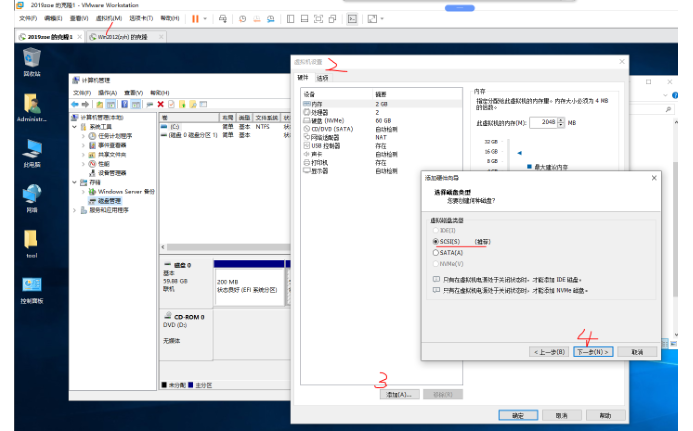
Task: Open the 文件(F) menu in VMware
Action: point(28,18)
